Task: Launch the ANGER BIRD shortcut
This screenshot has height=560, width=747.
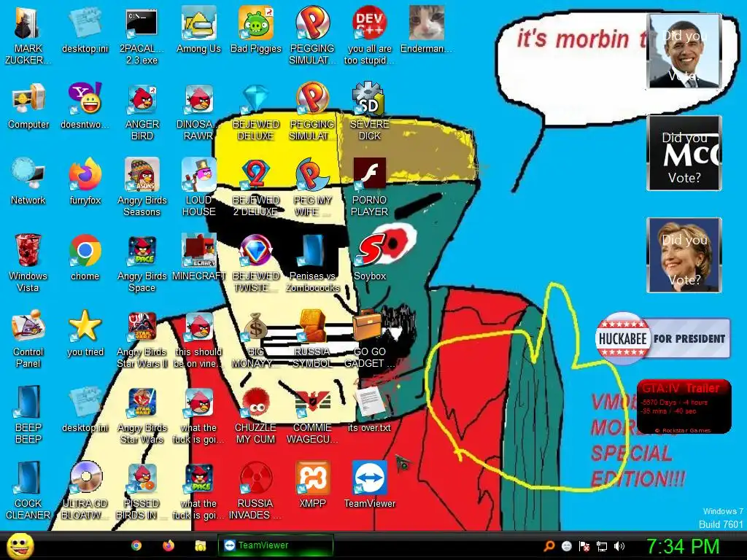Action: point(142,112)
